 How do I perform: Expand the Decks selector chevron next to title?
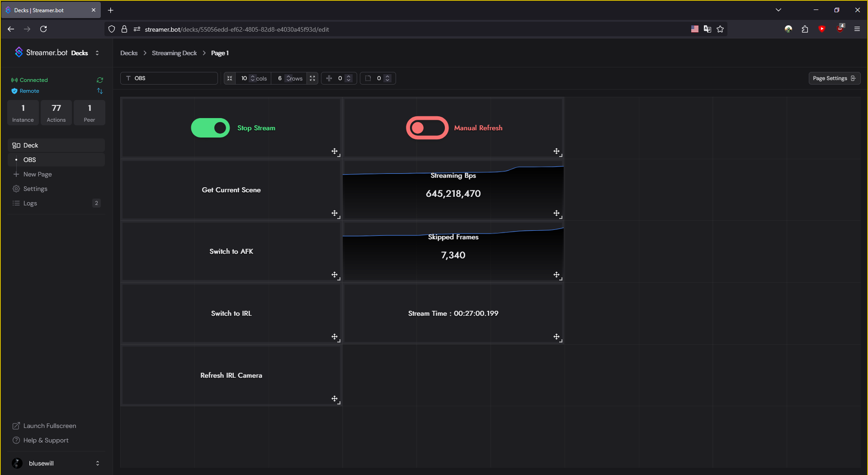pyautogui.click(x=97, y=53)
